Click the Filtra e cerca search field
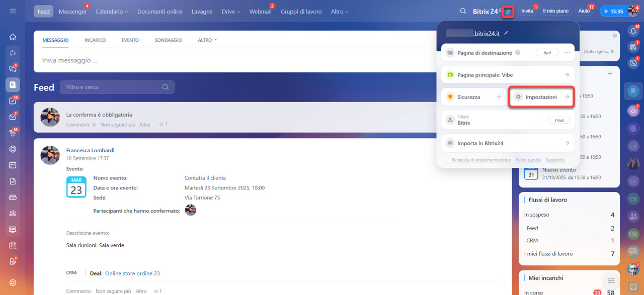Image resolution: width=644 pixels, height=295 pixels. click(x=113, y=87)
